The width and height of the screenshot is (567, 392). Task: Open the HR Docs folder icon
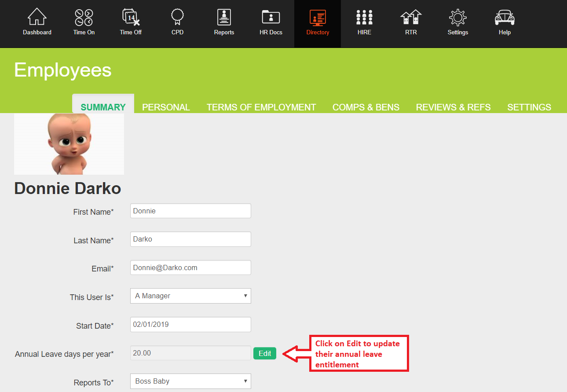pyautogui.click(x=271, y=18)
